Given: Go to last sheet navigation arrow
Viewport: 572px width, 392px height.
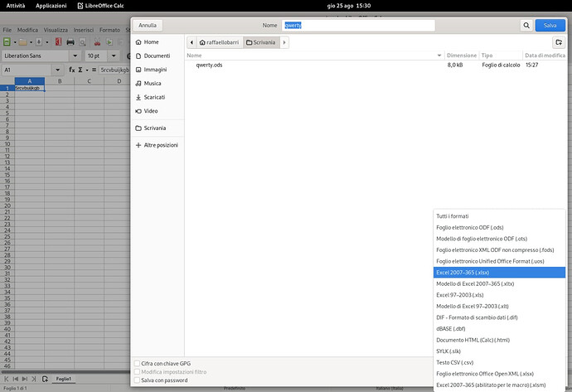Looking at the screenshot, I should [34, 379].
